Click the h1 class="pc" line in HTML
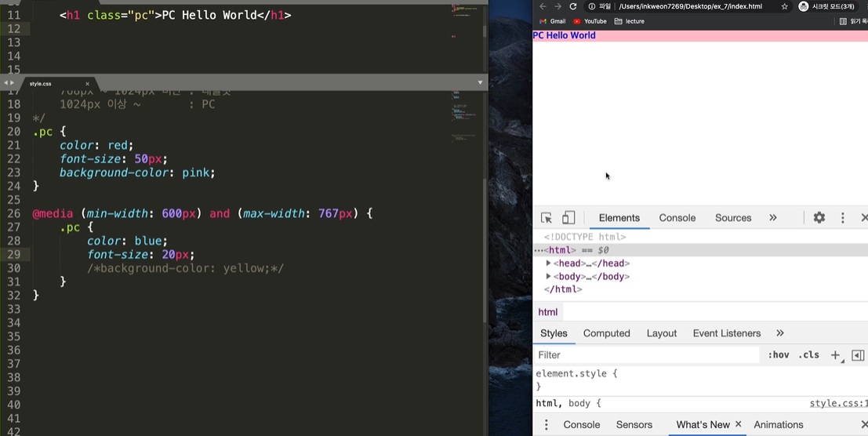The height and width of the screenshot is (436, 868). [176, 16]
